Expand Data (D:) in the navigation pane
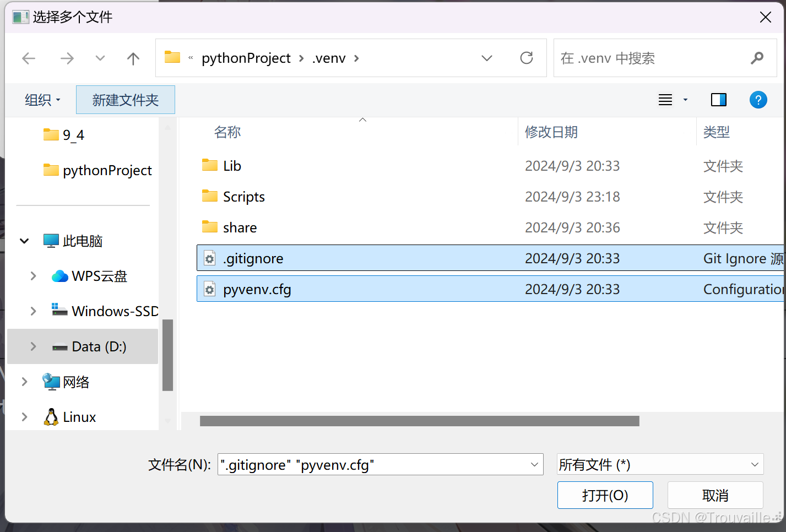786x532 pixels. click(32, 346)
